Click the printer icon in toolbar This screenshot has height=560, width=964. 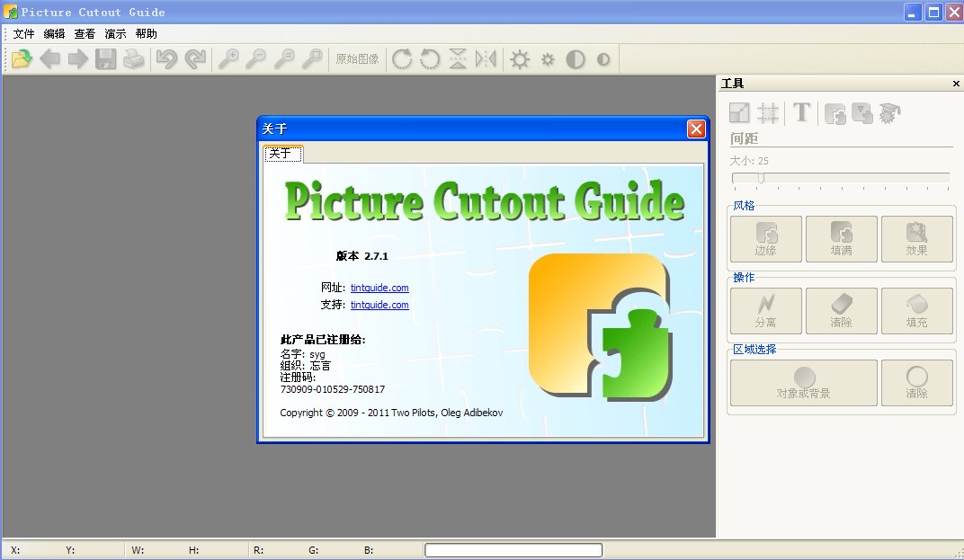[x=134, y=59]
